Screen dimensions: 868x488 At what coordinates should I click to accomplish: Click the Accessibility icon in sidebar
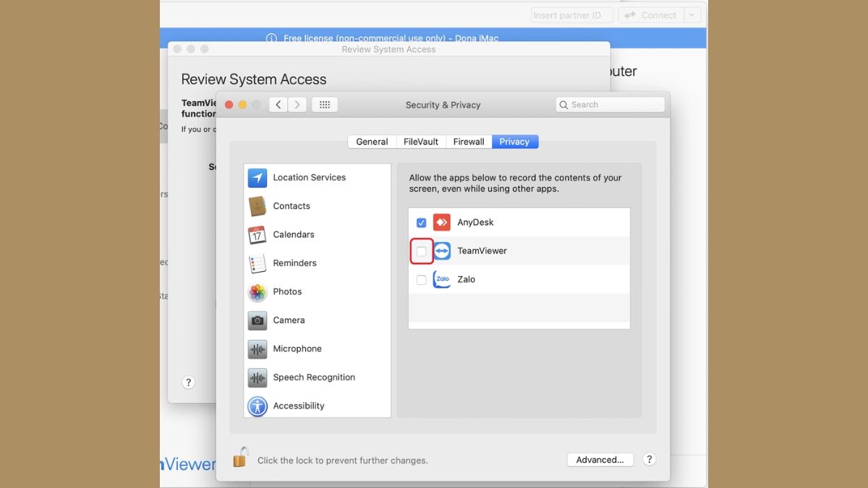point(258,406)
